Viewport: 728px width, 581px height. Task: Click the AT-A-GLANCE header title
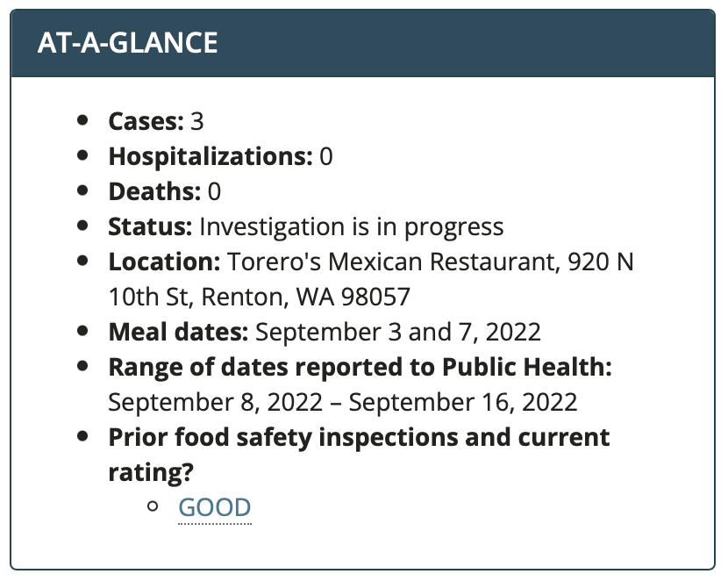click(128, 43)
